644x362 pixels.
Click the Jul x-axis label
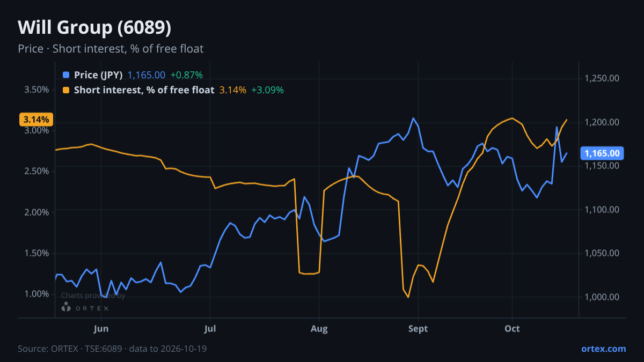tap(210, 329)
